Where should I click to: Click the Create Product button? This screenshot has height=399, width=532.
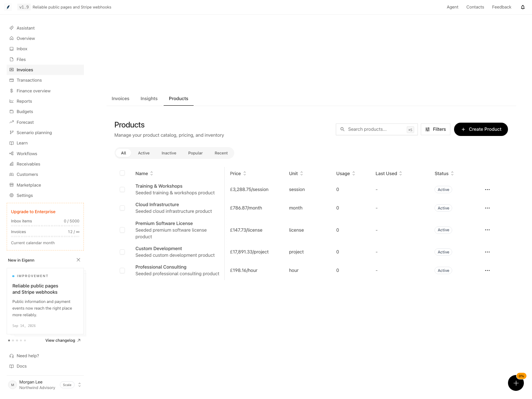point(481,129)
